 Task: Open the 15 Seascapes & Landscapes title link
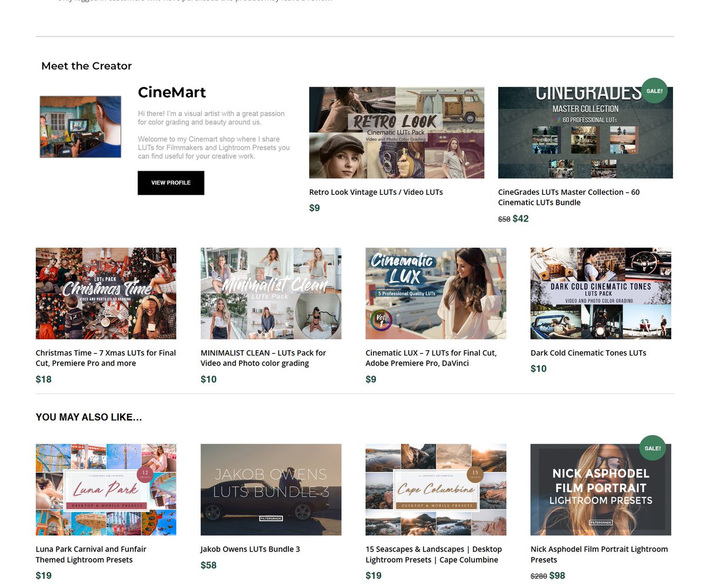pyautogui.click(x=434, y=554)
